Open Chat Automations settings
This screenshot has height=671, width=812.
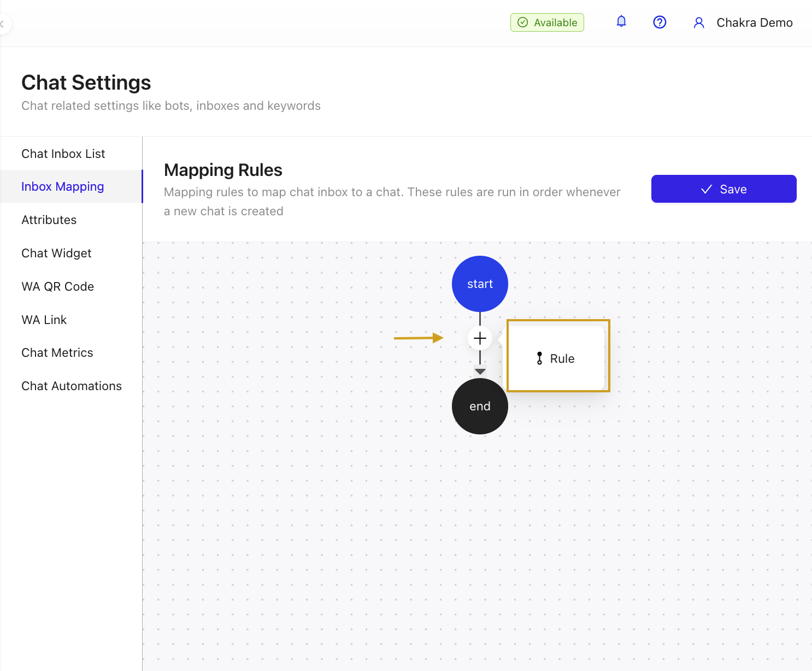coord(72,386)
